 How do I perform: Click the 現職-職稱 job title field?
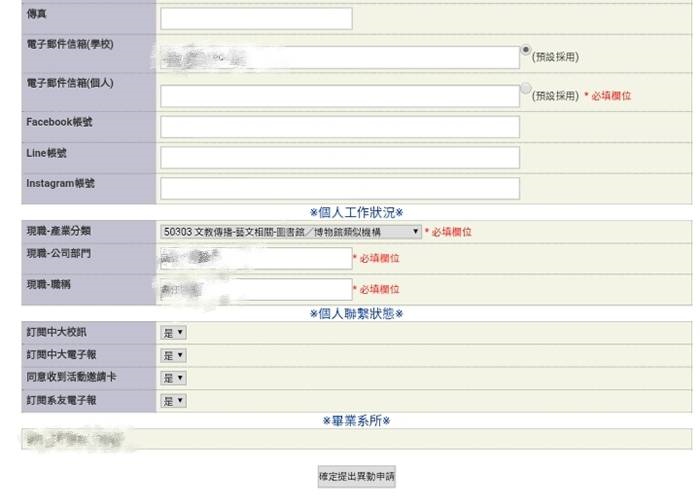pos(255,289)
